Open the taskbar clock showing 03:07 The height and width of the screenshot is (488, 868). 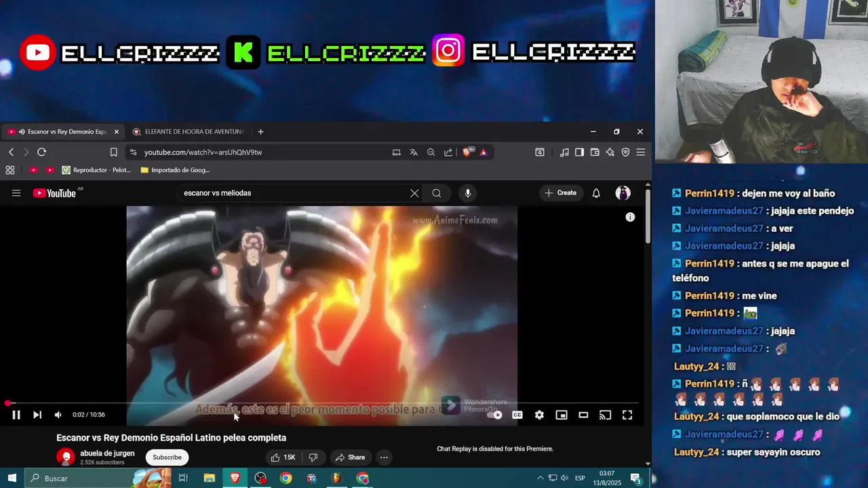click(x=607, y=478)
